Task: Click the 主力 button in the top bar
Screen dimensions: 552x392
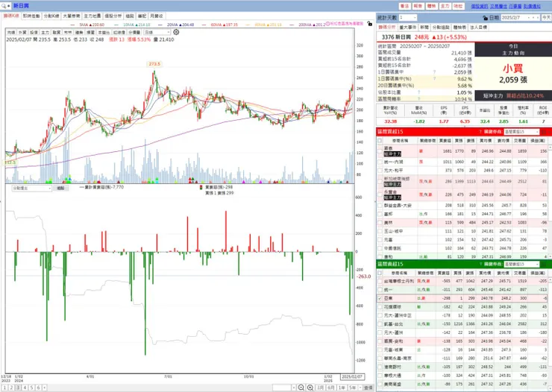Action: coord(445,6)
